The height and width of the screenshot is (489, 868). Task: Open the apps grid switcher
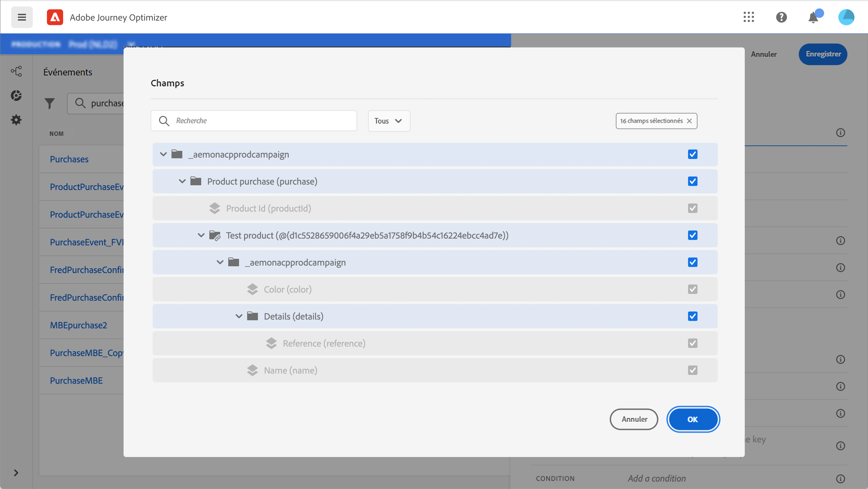pyautogui.click(x=748, y=17)
